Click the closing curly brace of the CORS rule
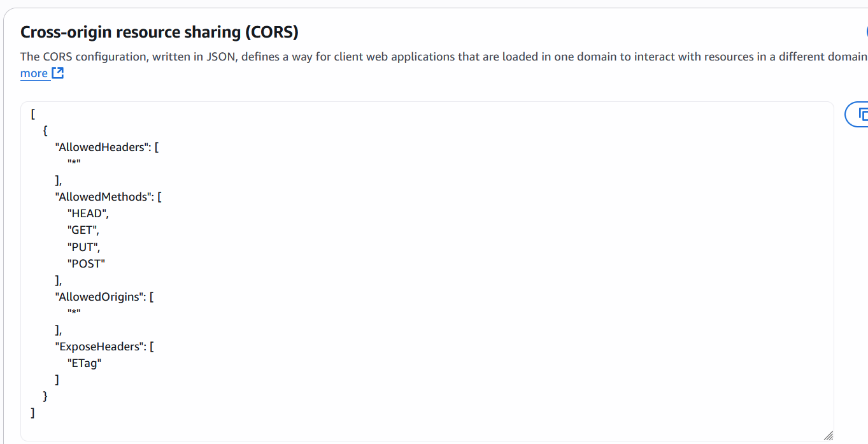The width and height of the screenshot is (868, 444). (x=45, y=396)
